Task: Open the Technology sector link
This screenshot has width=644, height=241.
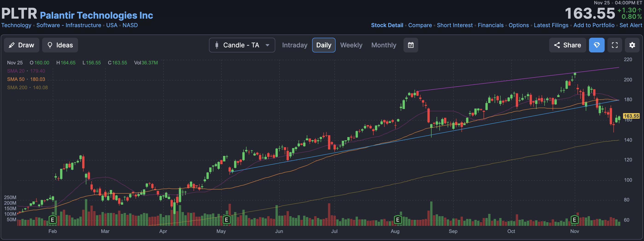Action: point(16,25)
